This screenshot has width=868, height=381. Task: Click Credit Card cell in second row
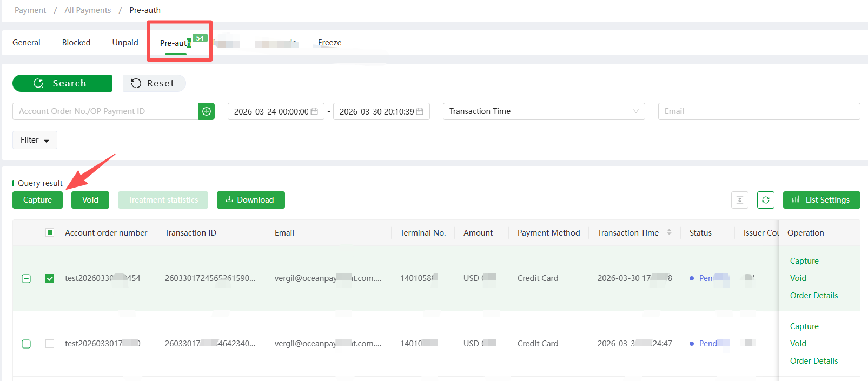pyautogui.click(x=538, y=344)
